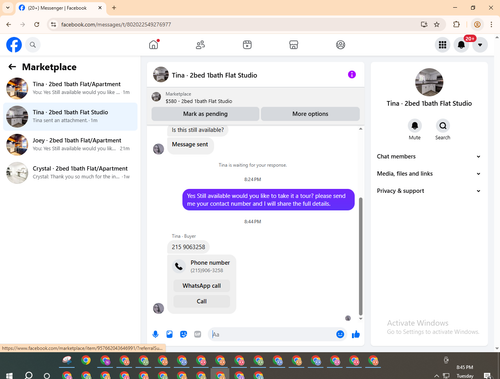Go back with the browser back arrow
This screenshot has width=500, height=379.
point(9,24)
